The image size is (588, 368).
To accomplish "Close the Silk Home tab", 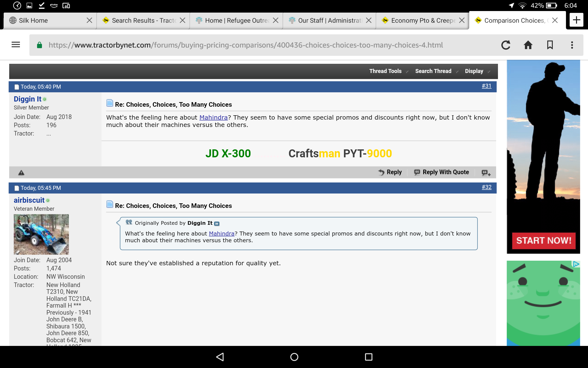I will tap(89, 20).
